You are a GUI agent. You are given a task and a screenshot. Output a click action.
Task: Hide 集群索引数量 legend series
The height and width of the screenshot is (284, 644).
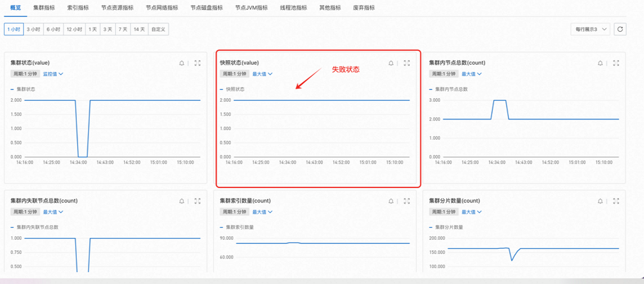(237, 227)
